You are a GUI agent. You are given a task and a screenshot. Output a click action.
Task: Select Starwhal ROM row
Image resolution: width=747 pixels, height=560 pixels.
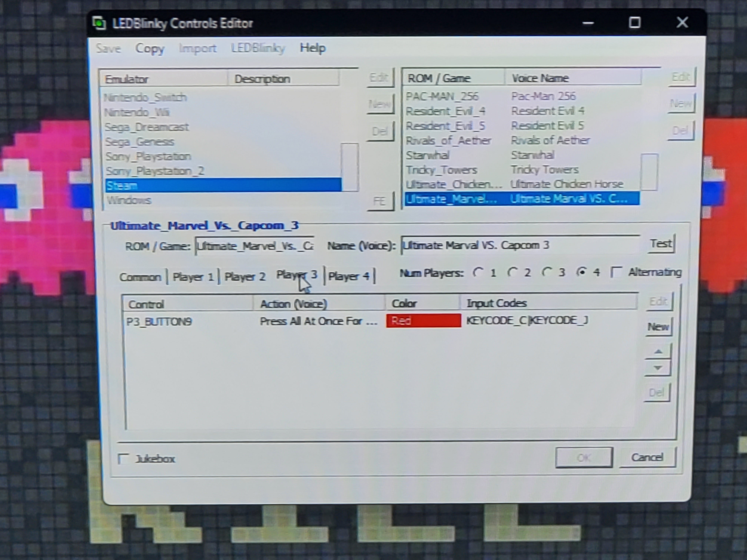pyautogui.click(x=522, y=155)
